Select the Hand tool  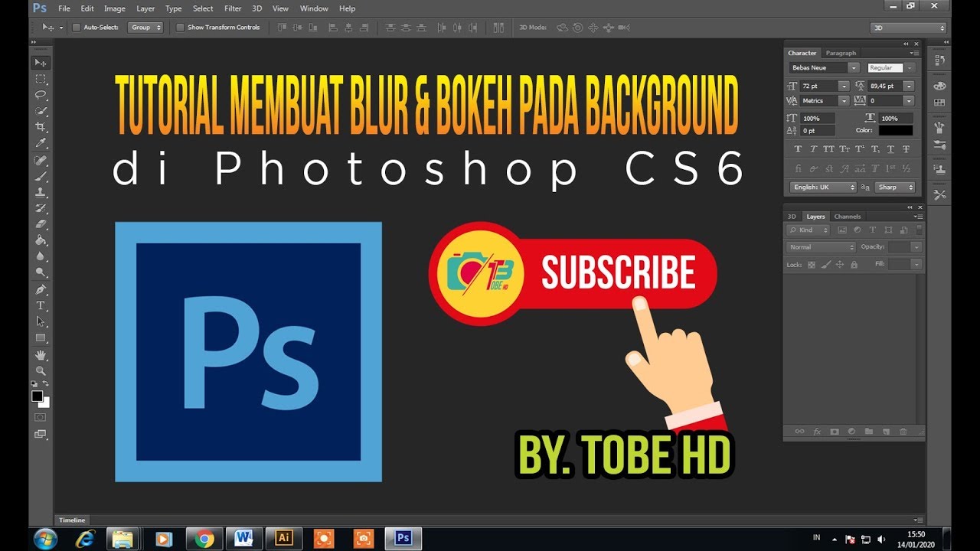(41, 356)
